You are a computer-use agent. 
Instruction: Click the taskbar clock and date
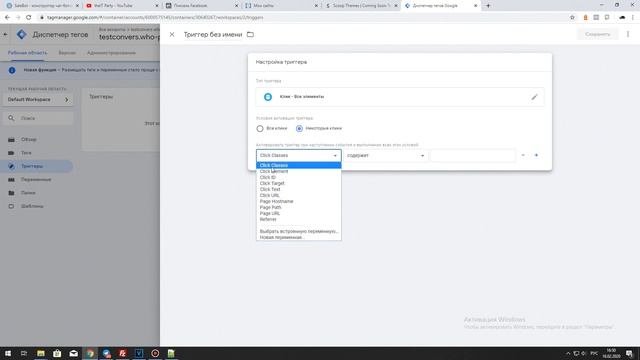[x=611, y=353]
